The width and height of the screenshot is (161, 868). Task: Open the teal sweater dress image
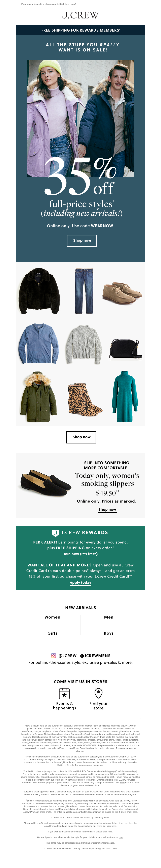[x=125, y=397]
